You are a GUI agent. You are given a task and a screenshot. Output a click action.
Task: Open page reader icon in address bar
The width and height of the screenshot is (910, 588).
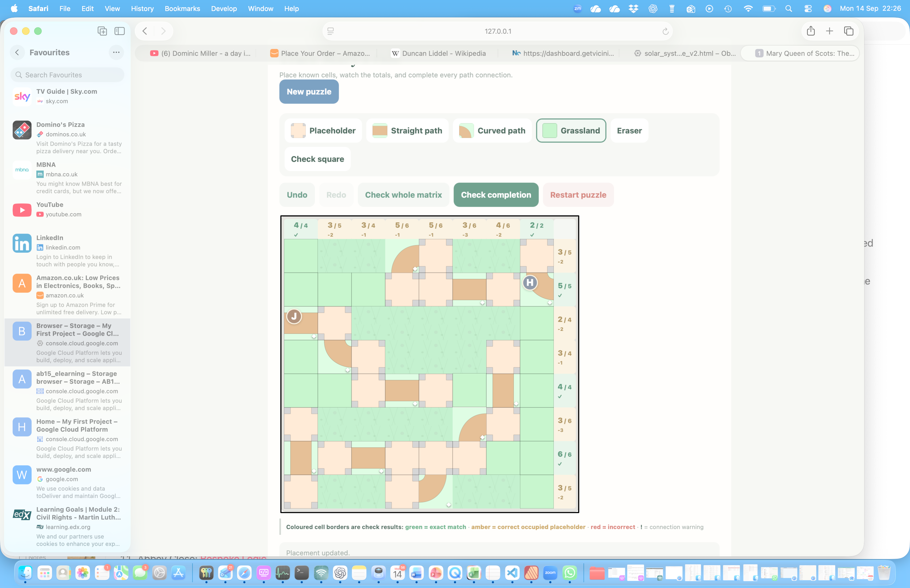tap(330, 31)
